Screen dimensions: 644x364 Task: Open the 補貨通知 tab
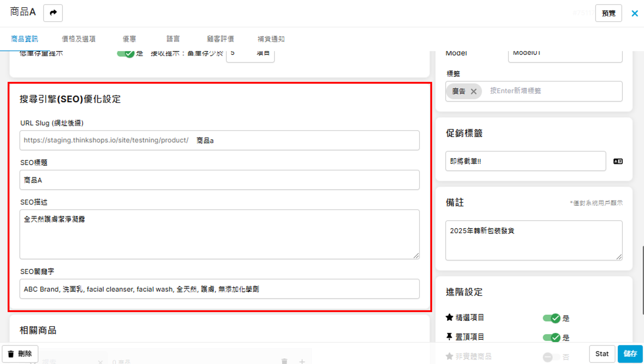tap(271, 39)
